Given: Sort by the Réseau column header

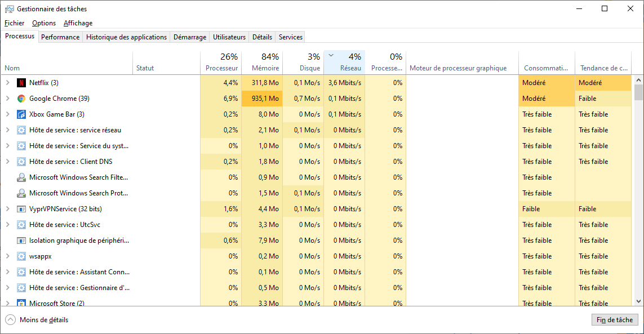Looking at the screenshot, I should [x=344, y=63].
